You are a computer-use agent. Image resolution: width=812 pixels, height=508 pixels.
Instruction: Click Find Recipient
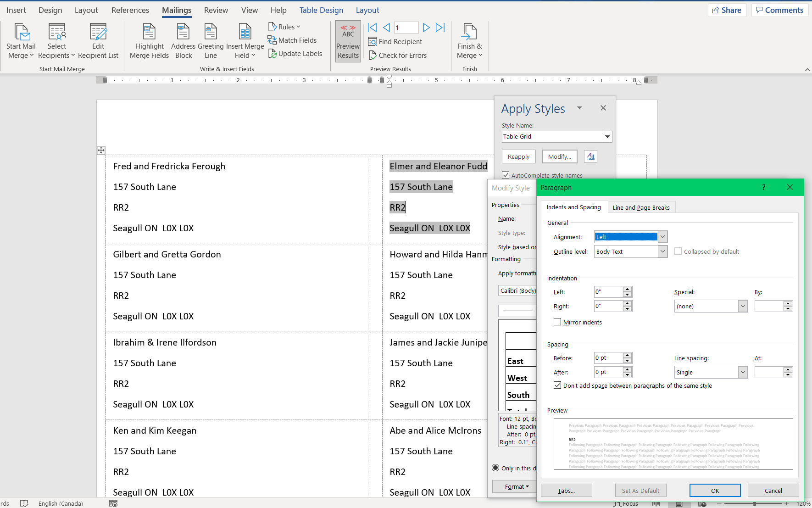pyautogui.click(x=395, y=42)
